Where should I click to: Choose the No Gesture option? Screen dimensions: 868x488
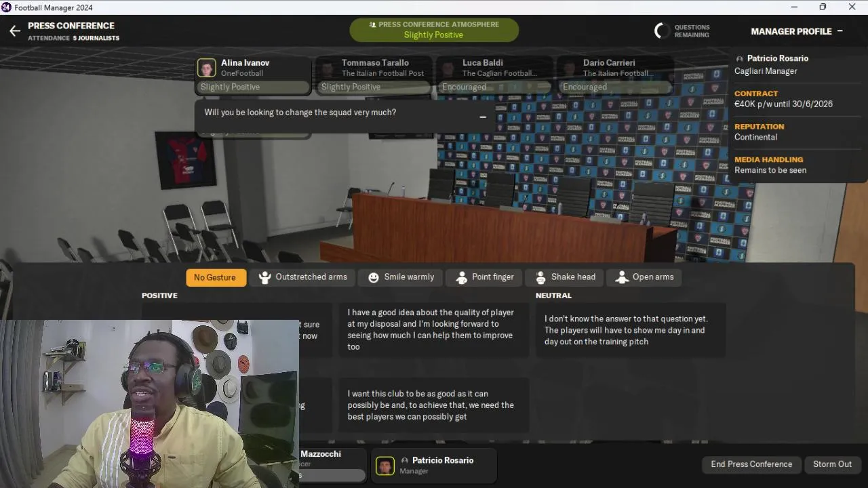click(x=215, y=277)
